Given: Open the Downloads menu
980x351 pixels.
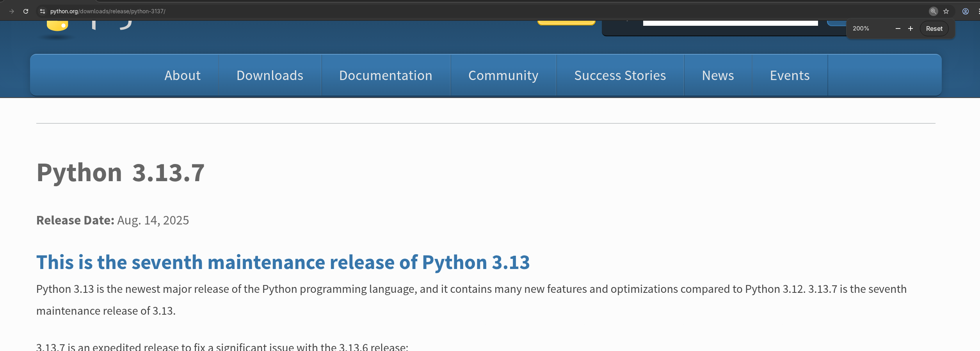Looking at the screenshot, I should (270, 75).
